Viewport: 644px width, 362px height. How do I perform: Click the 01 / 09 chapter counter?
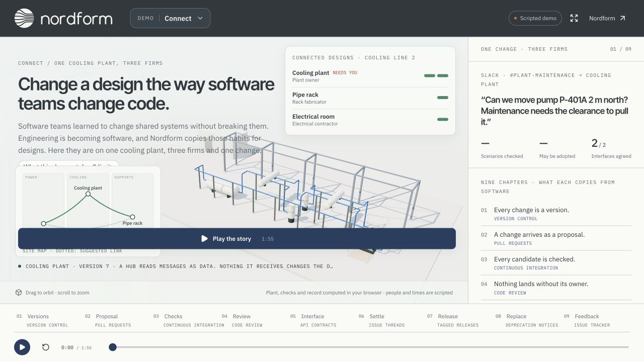point(621,49)
